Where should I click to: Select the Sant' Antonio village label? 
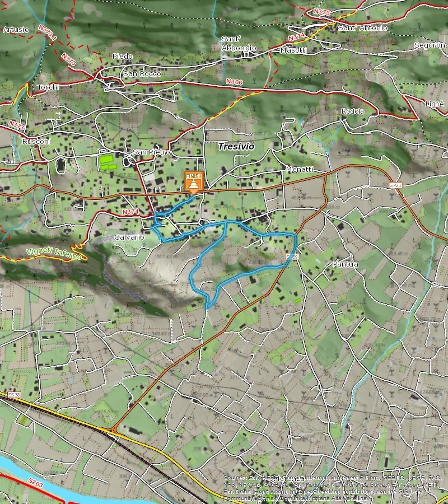[x=362, y=27]
